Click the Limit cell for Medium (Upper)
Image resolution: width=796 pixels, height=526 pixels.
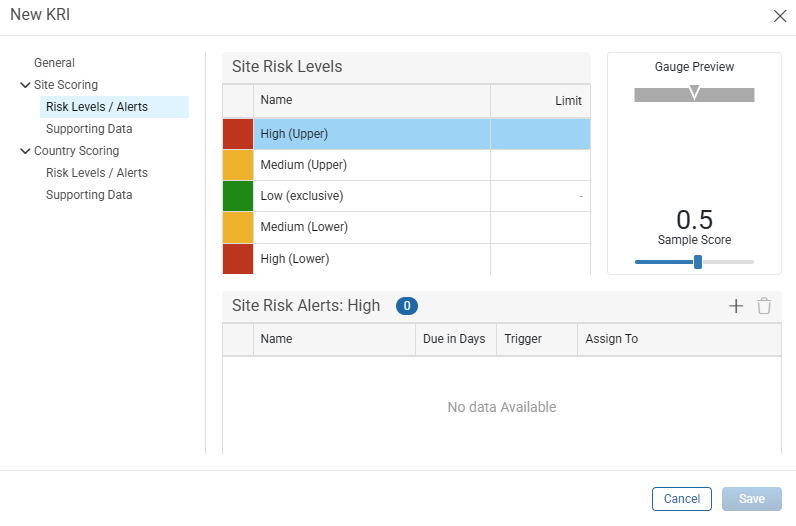pyautogui.click(x=541, y=165)
